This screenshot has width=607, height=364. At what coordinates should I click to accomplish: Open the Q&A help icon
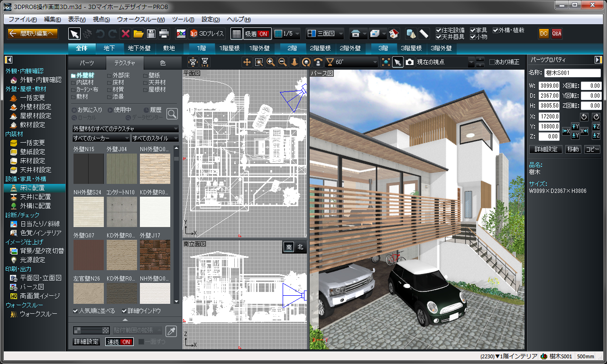click(x=557, y=34)
